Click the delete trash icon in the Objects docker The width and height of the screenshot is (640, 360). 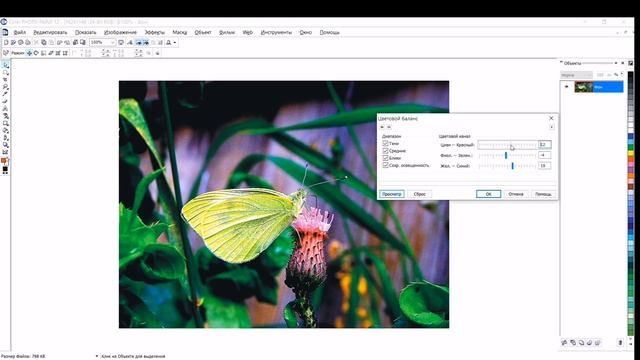[620, 342]
